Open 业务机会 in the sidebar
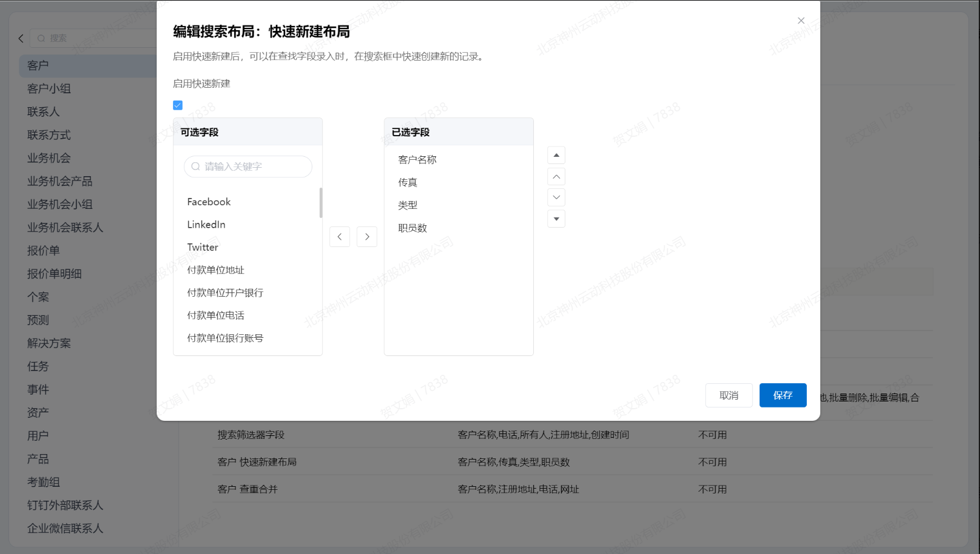 pos(49,158)
